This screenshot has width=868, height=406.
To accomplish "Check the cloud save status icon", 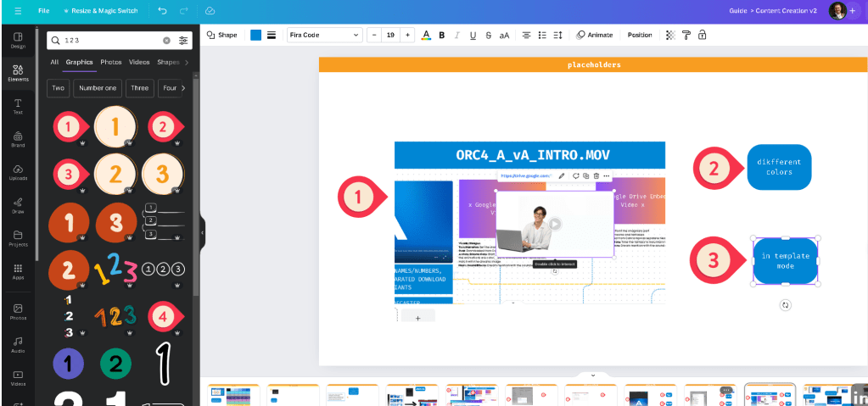I will pos(210,10).
